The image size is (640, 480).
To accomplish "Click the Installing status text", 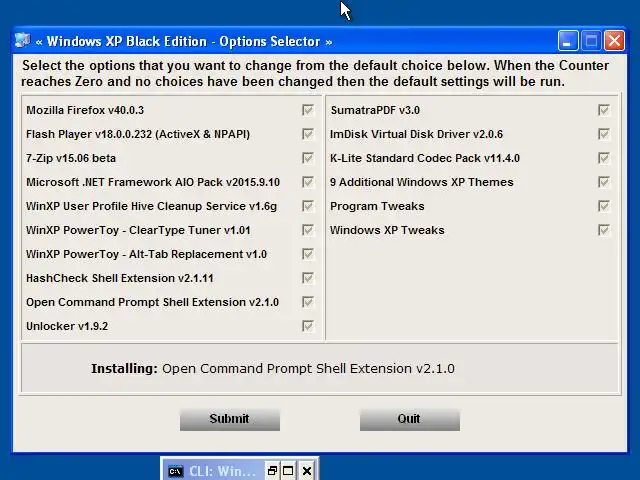I will (273, 369).
